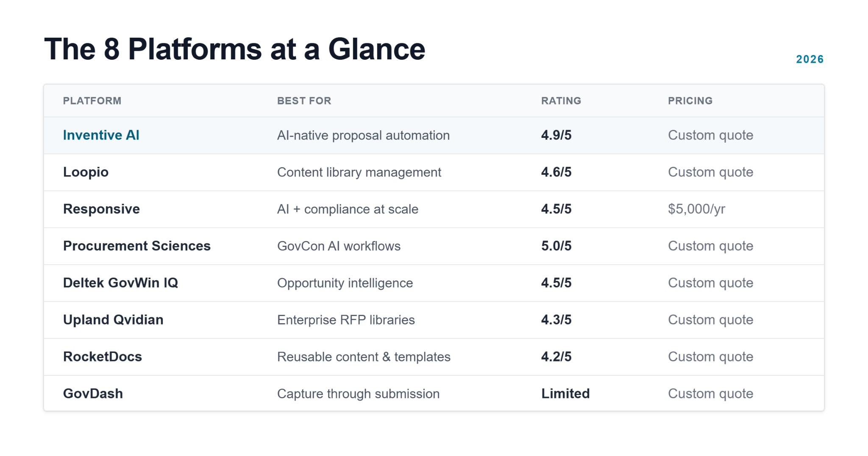This screenshot has width=868, height=456.
Task: Click the PLATFORM column header
Action: coord(92,101)
